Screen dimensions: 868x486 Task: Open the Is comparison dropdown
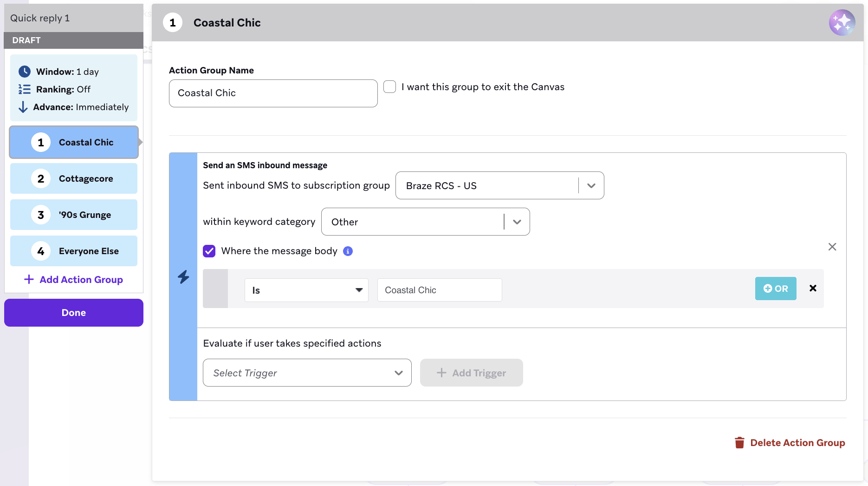coord(306,290)
